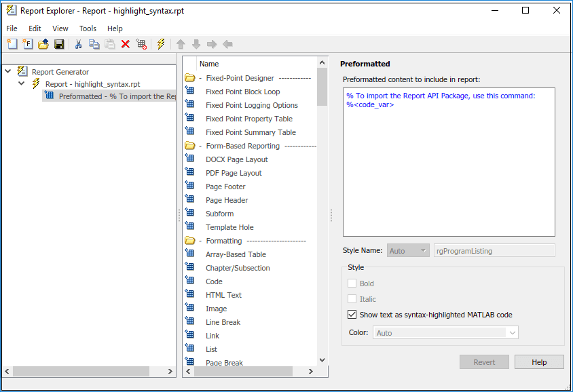
Task: Click right arrow of outline horizontal scrollbar
Action: 170,371
